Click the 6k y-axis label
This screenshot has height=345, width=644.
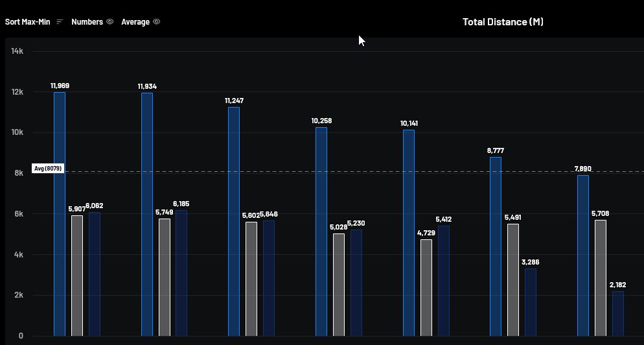coord(19,214)
